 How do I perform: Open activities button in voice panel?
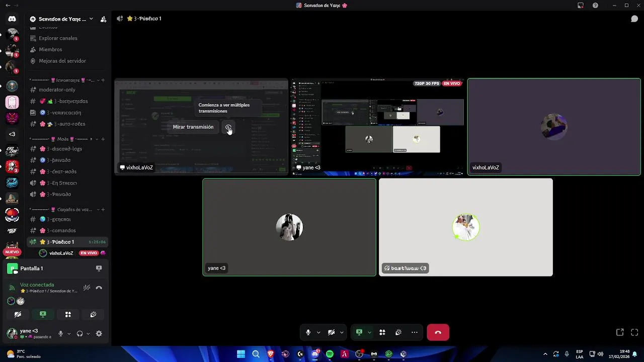coord(68,314)
